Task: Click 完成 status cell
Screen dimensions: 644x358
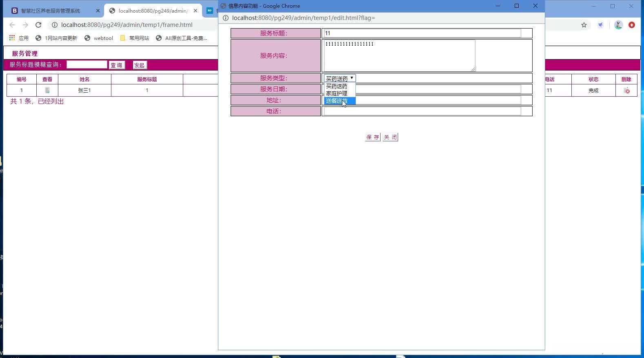Action: (x=593, y=91)
